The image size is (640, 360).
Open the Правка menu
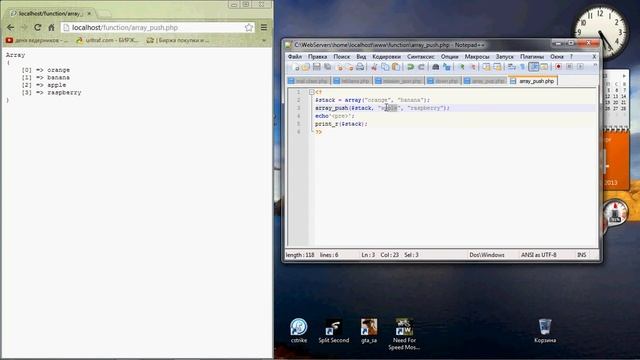318,57
